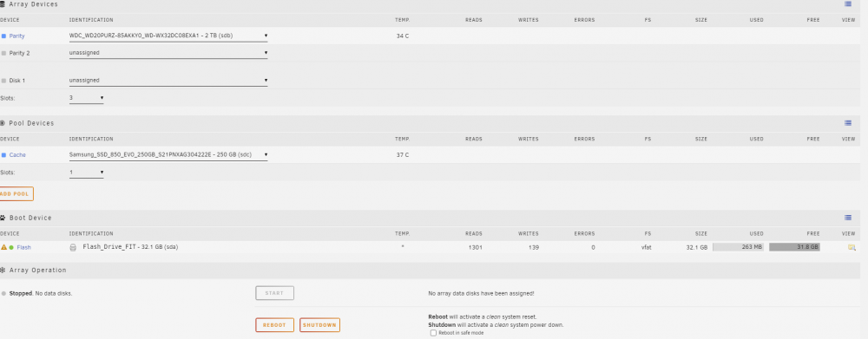Image resolution: width=868 pixels, height=339 pixels.
Task: Click the Parity 2 device label
Action: 19,53
